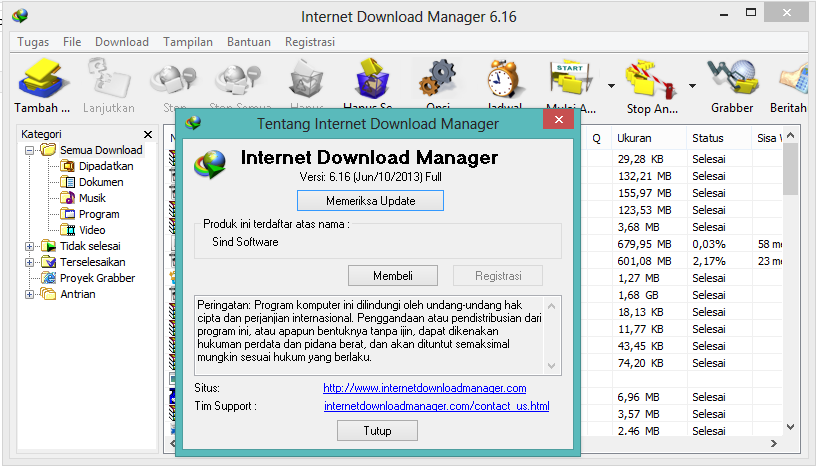Select the Dokumen category

(x=101, y=182)
